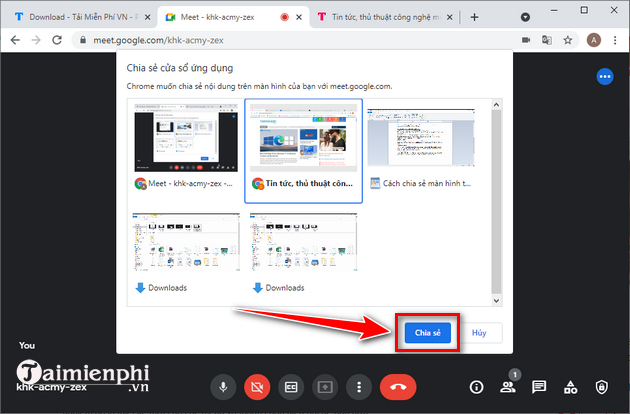630x414 pixels.
Task: Close the Download - Tải Miễn Phí tab
Action: [147, 17]
